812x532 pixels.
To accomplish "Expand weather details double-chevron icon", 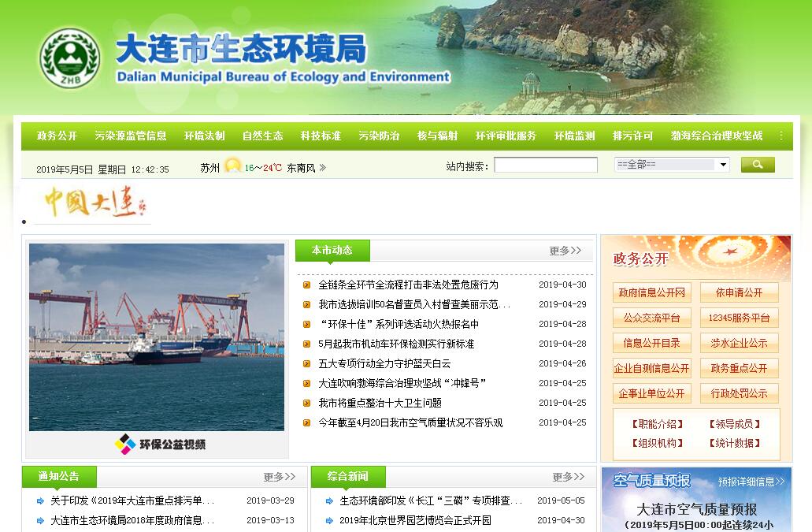I will click(323, 167).
